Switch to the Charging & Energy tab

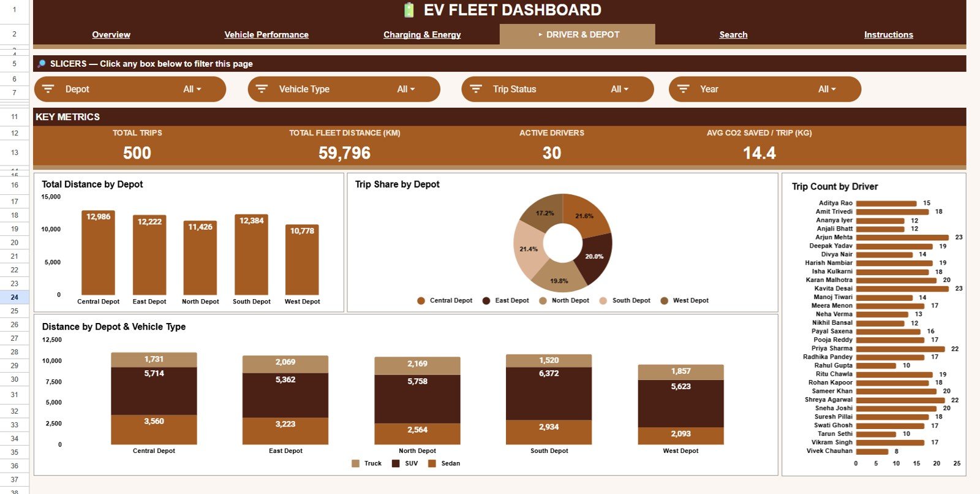coord(422,35)
